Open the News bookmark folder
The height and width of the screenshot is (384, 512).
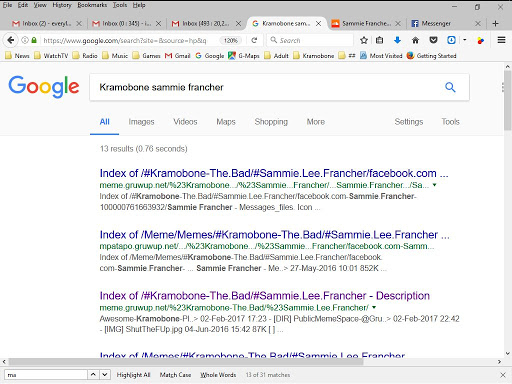click(17, 56)
